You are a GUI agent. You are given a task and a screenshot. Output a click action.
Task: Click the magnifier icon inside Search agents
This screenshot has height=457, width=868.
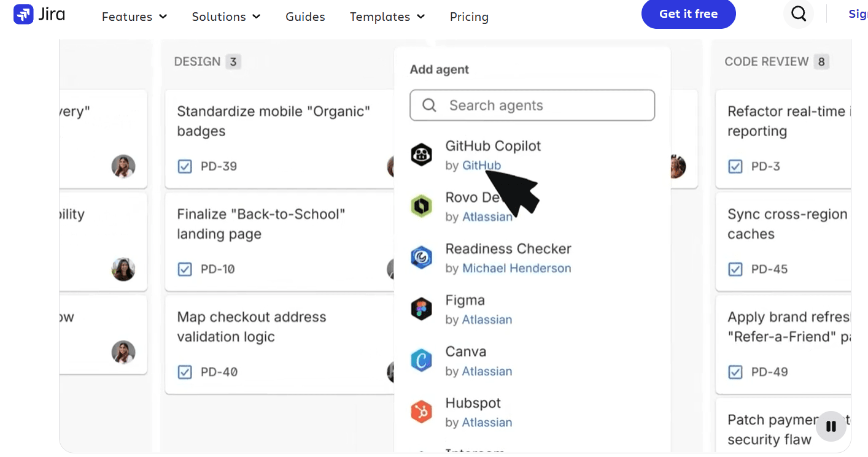point(430,106)
